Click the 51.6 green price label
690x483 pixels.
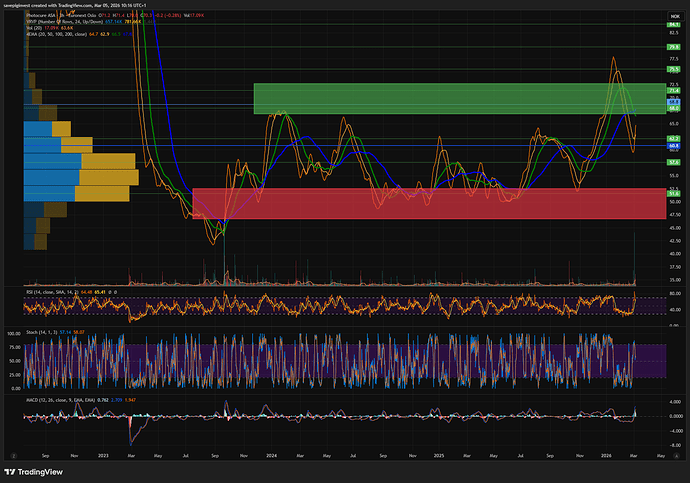click(x=674, y=192)
